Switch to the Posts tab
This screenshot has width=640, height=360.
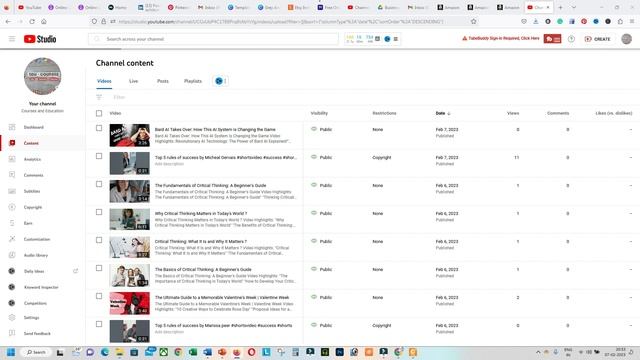163,81
